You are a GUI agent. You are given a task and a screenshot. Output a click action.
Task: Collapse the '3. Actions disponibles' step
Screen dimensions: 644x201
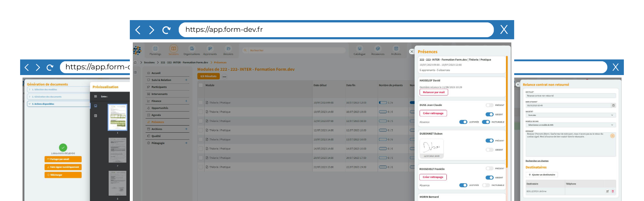pyautogui.click(x=30, y=104)
